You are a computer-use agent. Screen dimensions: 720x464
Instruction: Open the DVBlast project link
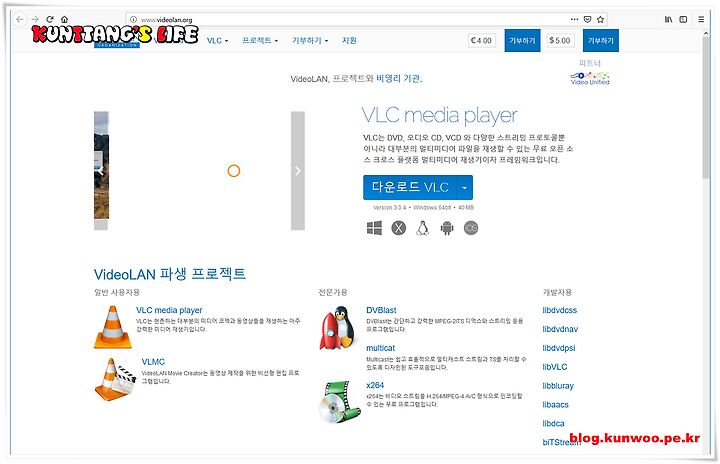click(x=381, y=310)
